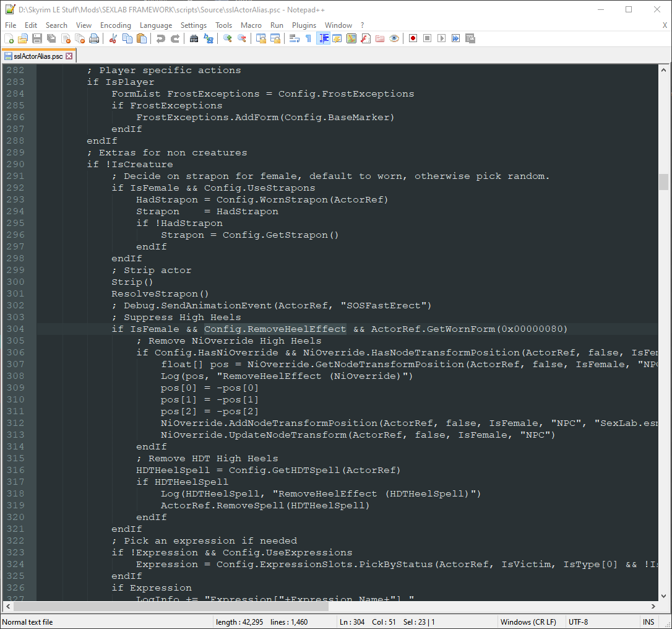Open the Define your language icon
The width and height of the screenshot is (672, 629).
[337, 38]
